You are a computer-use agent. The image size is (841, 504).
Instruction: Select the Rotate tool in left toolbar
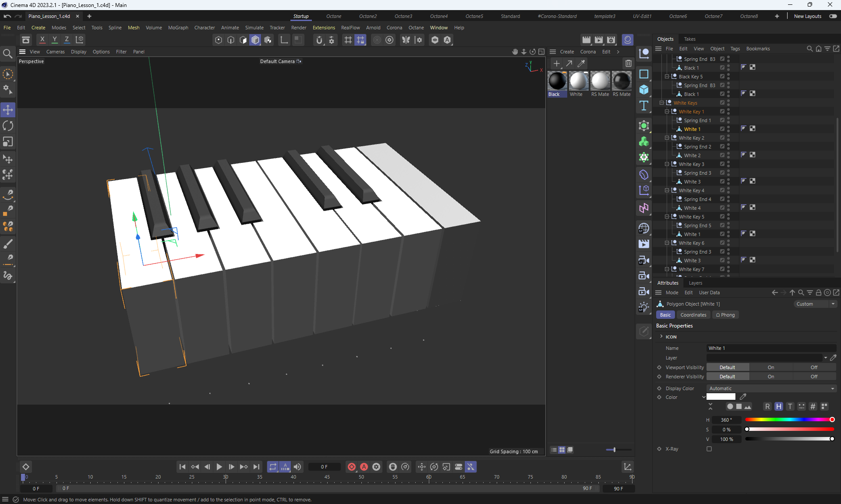point(8,126)
